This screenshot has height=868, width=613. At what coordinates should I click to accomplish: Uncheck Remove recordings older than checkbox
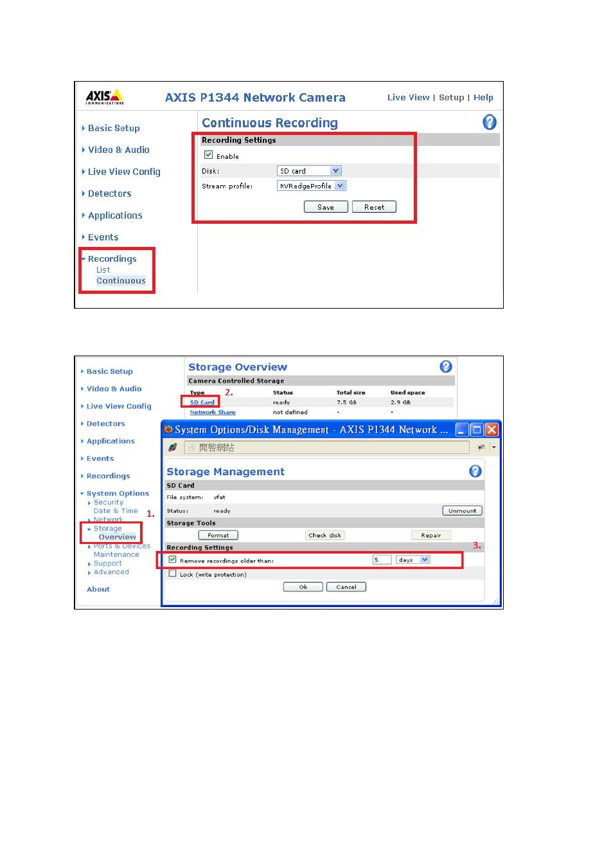172,559
